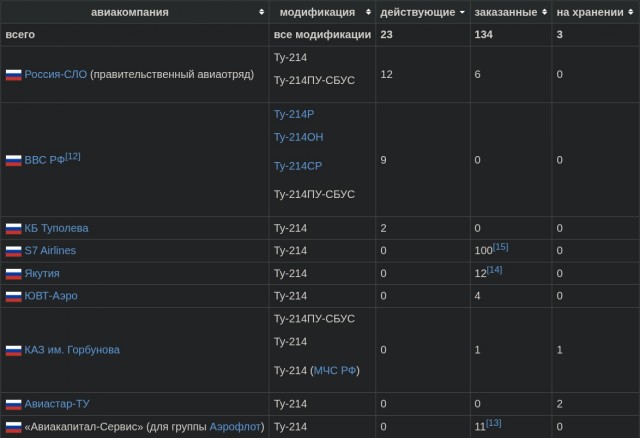The image size is (640, 438).
Task: Select ordered value 4 for ЮВТ-Аэро
Action: [x=478, y=296]
